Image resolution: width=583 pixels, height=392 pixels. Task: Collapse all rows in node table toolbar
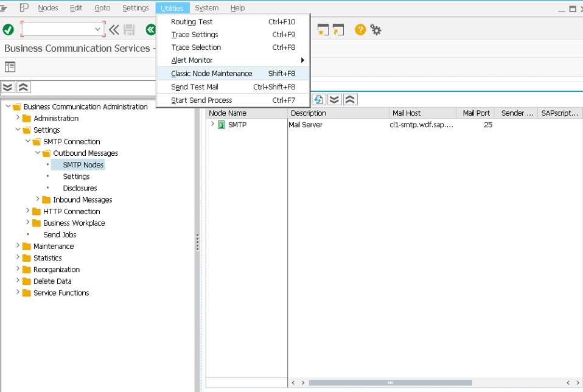click(350, 100)
